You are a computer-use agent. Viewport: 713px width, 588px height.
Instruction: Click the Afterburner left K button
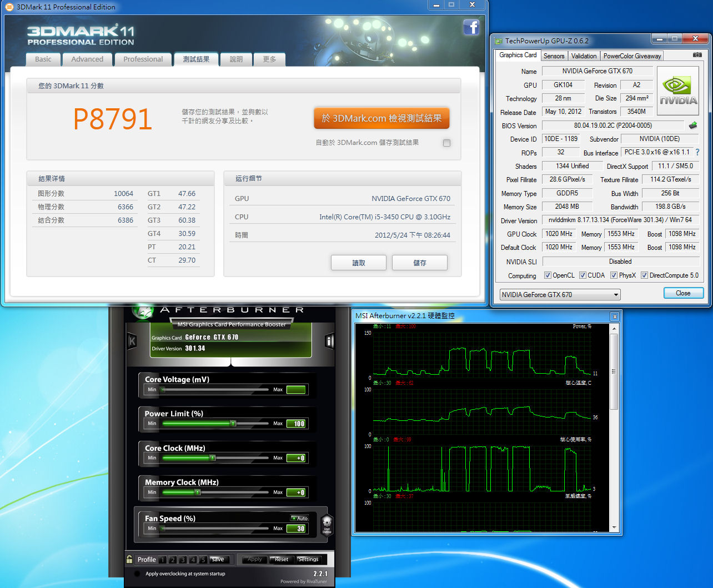click(x=132, y=341)
